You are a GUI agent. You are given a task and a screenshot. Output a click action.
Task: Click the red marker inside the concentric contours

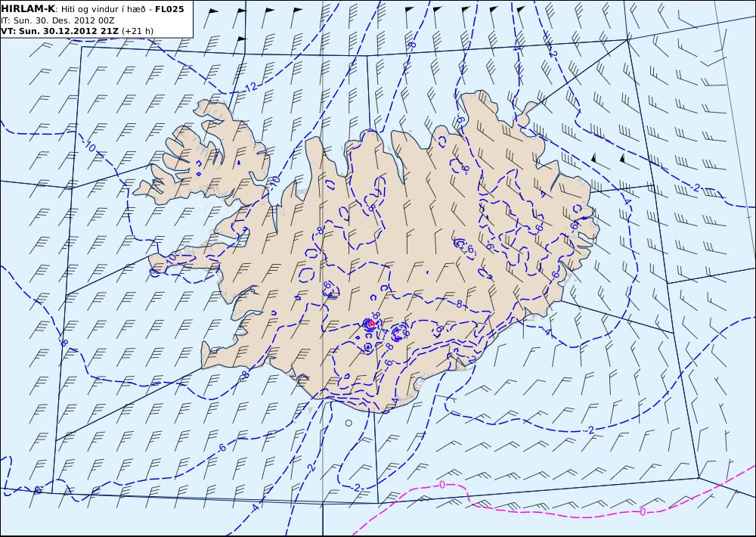(x=370, y=323)
